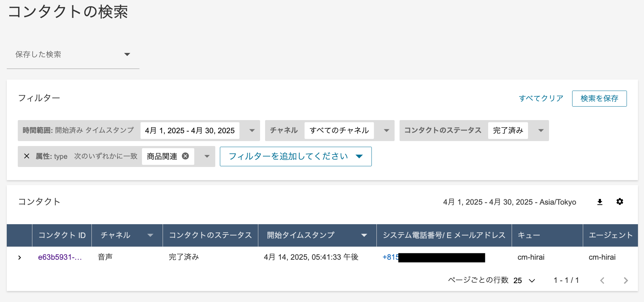This screenshot has width=644, height=302.
Task: Open the チャネル column header dropdown
Action: 150,235
